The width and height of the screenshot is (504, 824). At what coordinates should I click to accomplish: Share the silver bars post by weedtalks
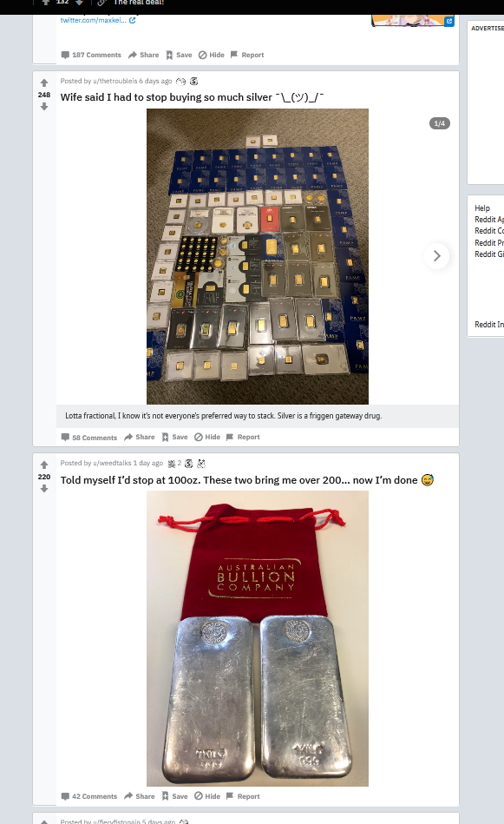(139, 796)
